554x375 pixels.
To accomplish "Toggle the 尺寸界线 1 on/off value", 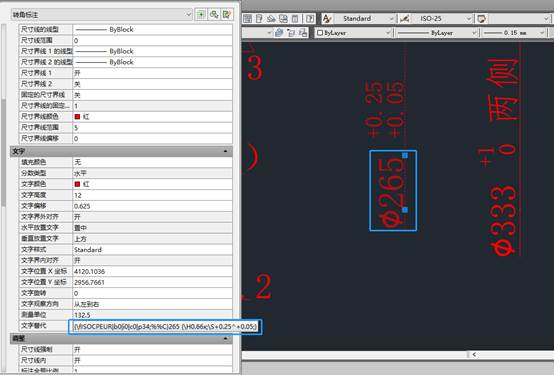I will click(x=152, y=73).
